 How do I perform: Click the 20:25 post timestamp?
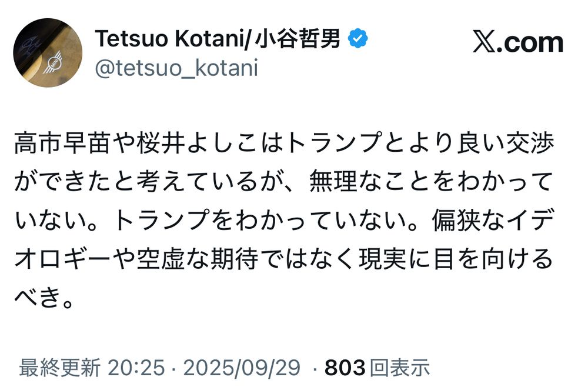(x=136, y=367)
